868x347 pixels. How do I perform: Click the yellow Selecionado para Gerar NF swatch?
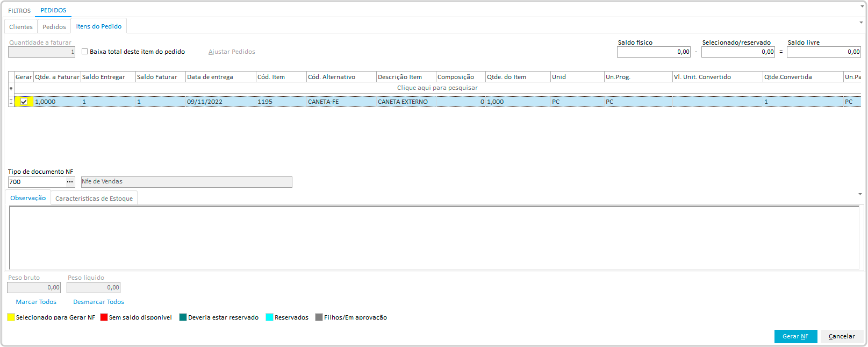click(x=11, y=317)
